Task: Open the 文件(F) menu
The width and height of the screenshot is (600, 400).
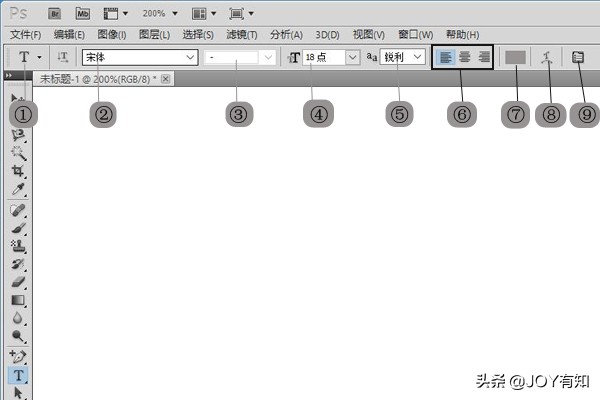Action: (x=25, y=35)
